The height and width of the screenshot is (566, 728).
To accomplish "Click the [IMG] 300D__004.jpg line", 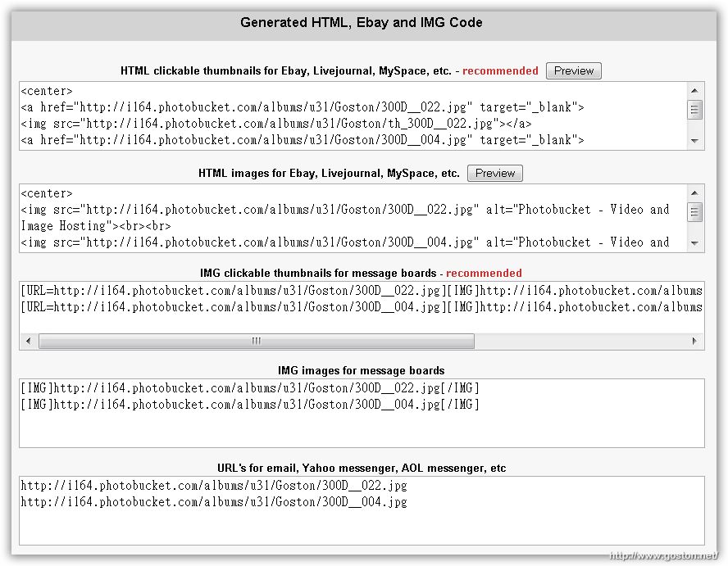I will coord(250,405).
